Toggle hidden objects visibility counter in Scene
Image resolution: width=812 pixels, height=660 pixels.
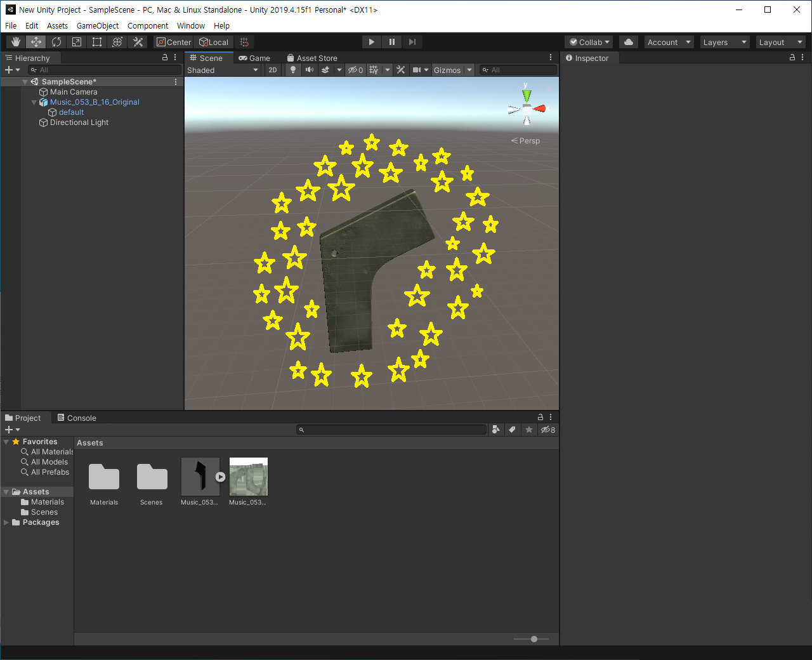pyautogui.click(x=355, y=70)
